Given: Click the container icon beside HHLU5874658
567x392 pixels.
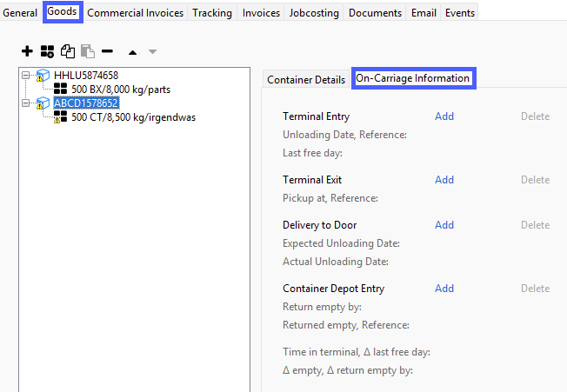Looking at the screenshot, I should [42, 76].
